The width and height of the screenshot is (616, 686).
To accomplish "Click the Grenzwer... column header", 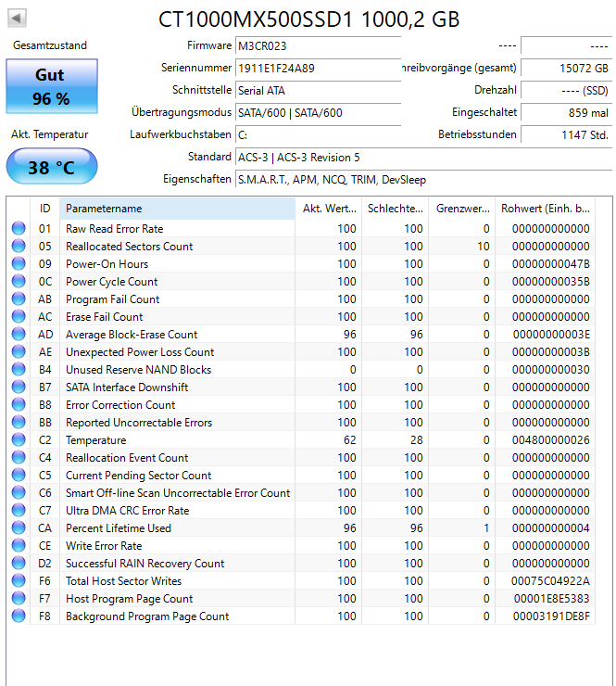I will [462, 209].
